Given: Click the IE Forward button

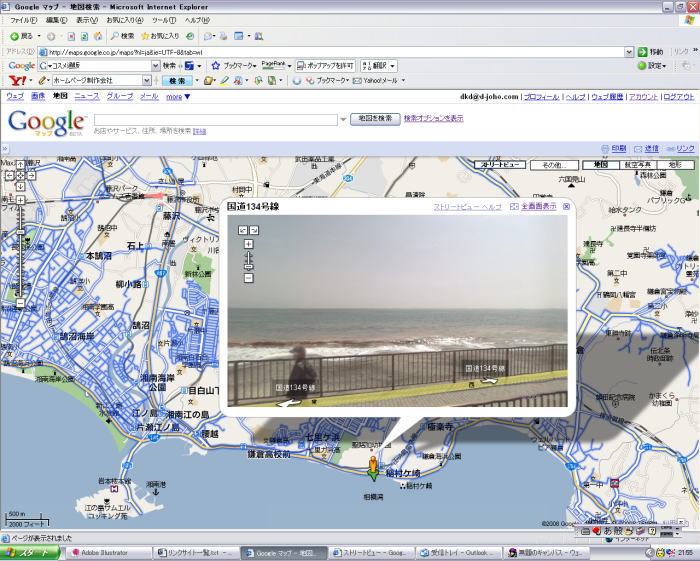Looking at the screenshot, I should coord(51,37).
